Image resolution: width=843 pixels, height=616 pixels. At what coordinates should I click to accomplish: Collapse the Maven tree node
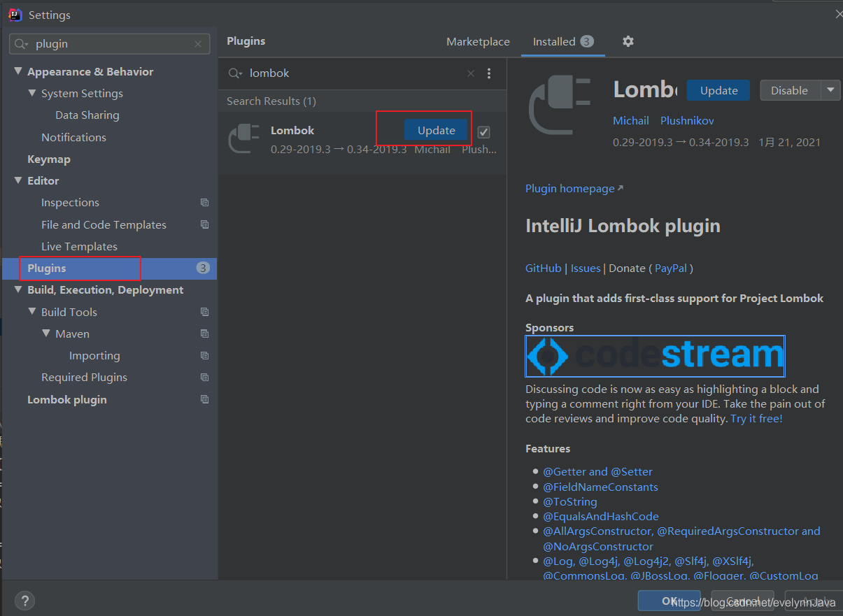pos(45,334)
